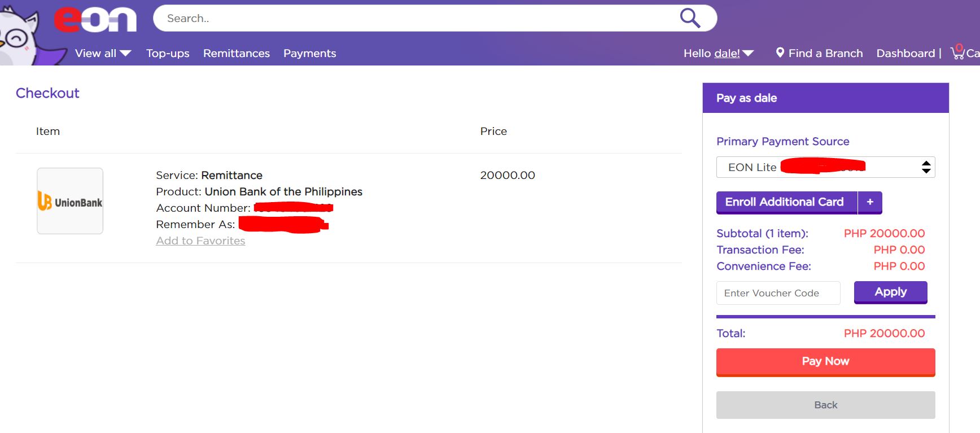The width and height of the screenshot is (980, 433).
Task: Click the Pay Now button
Action: [x=825, y=361]
